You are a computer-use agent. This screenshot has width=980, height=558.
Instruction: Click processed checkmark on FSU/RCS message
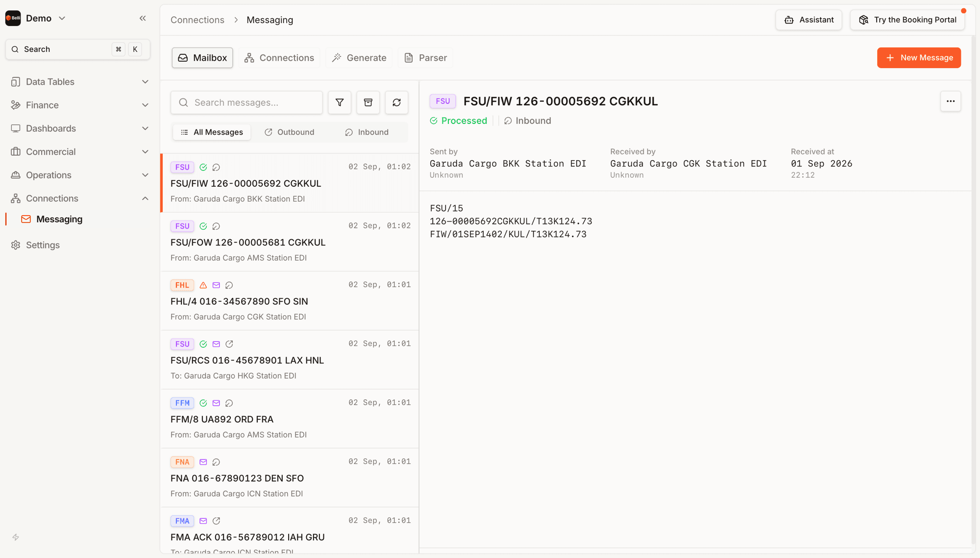click(203, 344)
